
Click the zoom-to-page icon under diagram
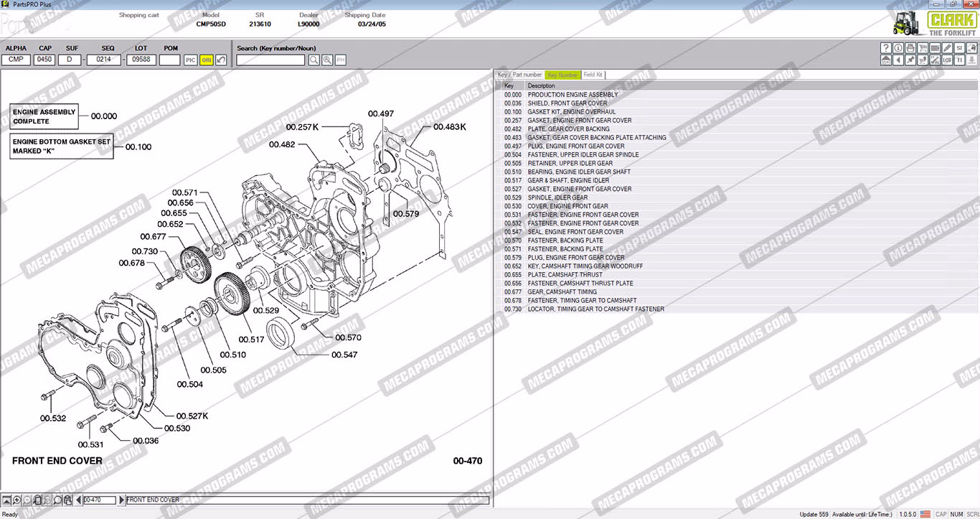pyautogui.click(x=37, y=500)
